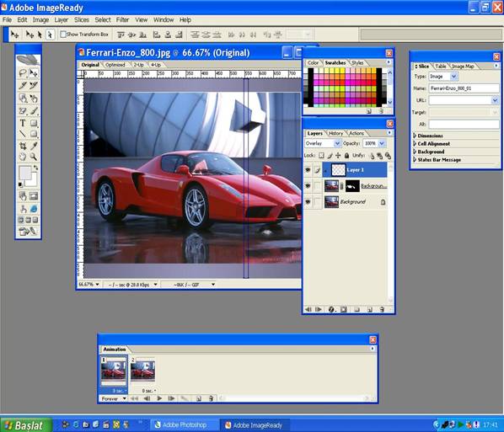Hide the locked Background layer

coord(308,202)
